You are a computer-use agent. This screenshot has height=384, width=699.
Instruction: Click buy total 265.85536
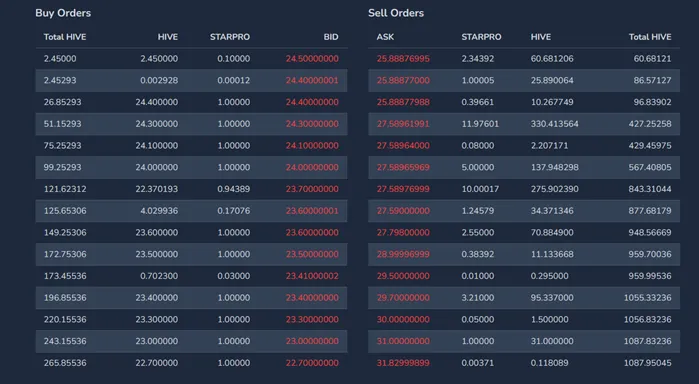point(65,363)
